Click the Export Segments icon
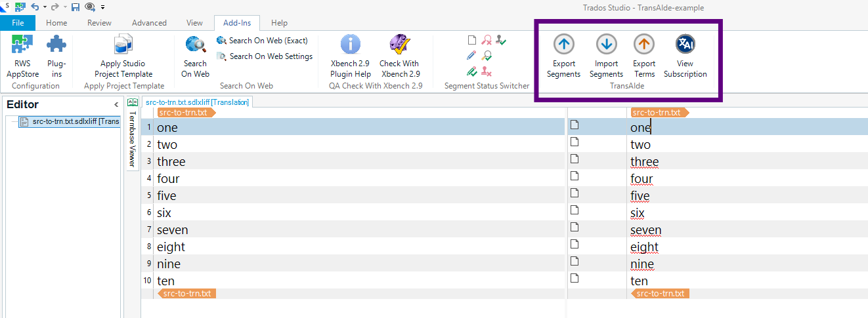 tap(563, 45)
